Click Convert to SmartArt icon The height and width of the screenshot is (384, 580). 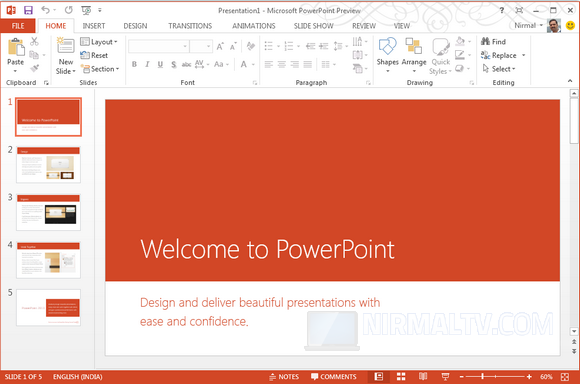pos(358,68)
